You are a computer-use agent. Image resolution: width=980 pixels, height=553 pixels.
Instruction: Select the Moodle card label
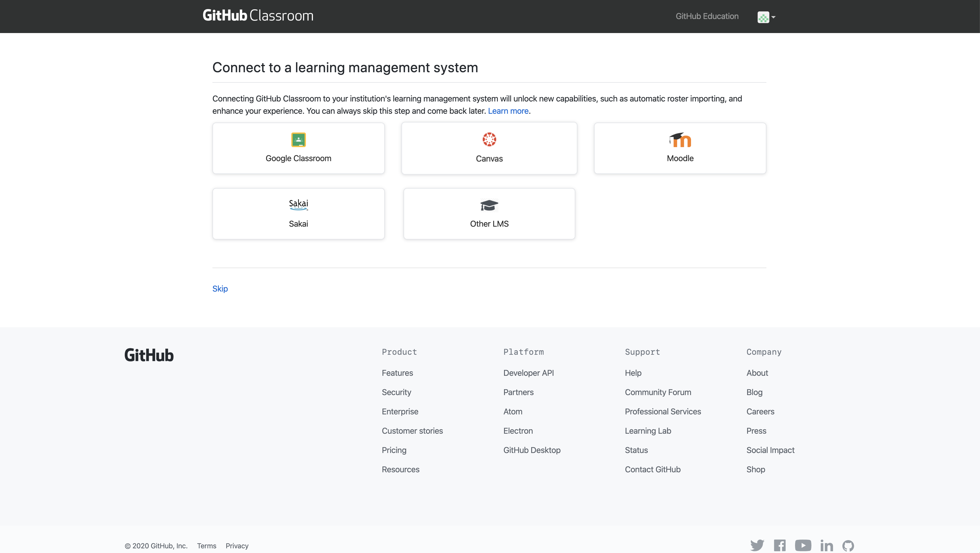[680, 158]
